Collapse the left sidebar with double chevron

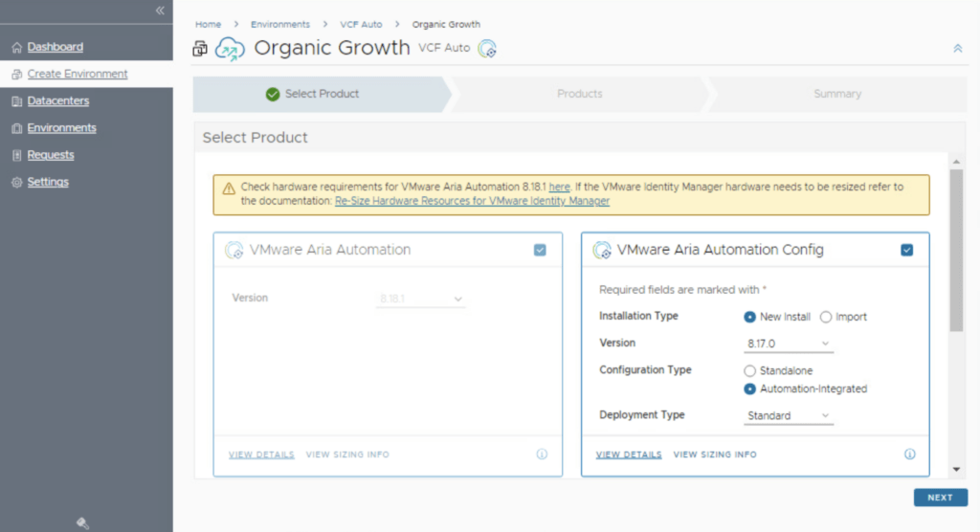click(160, 10)
